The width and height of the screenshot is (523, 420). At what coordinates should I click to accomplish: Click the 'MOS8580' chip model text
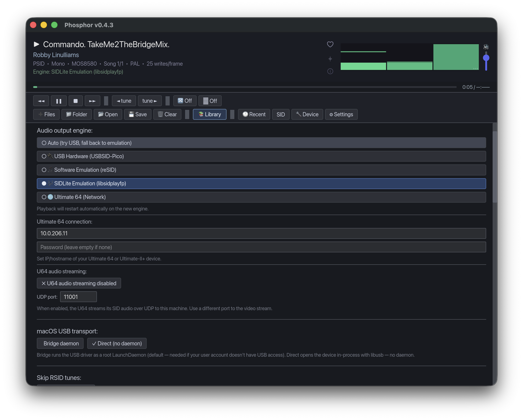[x=84, y=64]
